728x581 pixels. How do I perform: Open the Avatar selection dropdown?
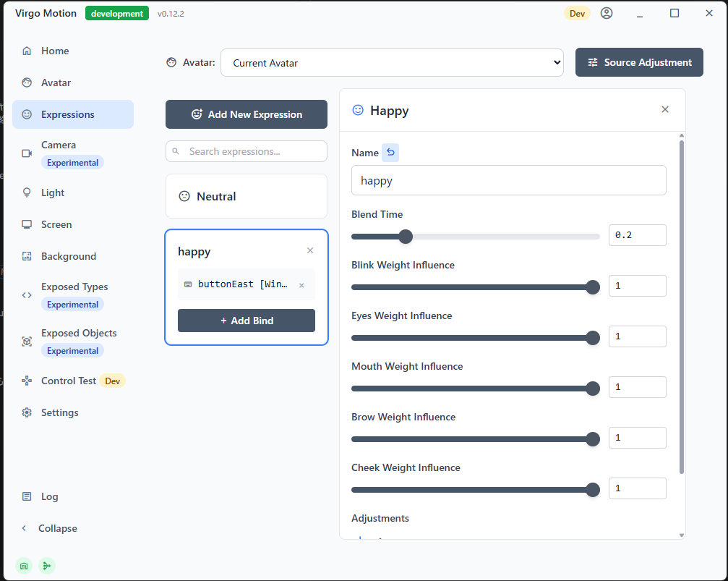[392, 63]
